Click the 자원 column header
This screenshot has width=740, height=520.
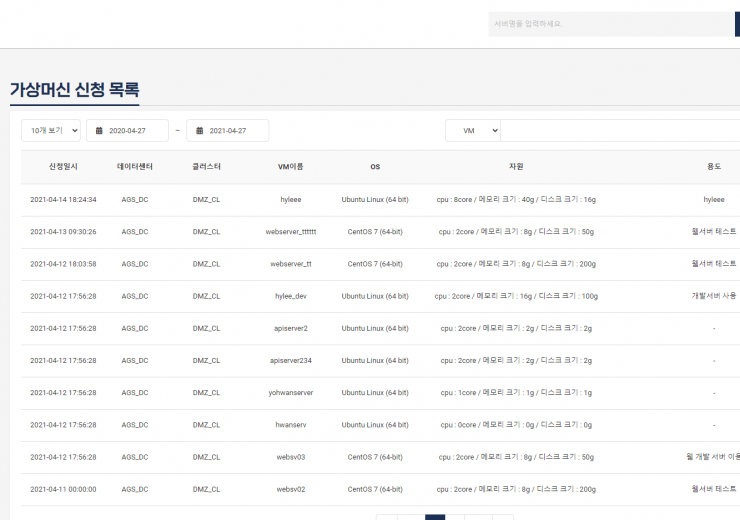point(516,166)
